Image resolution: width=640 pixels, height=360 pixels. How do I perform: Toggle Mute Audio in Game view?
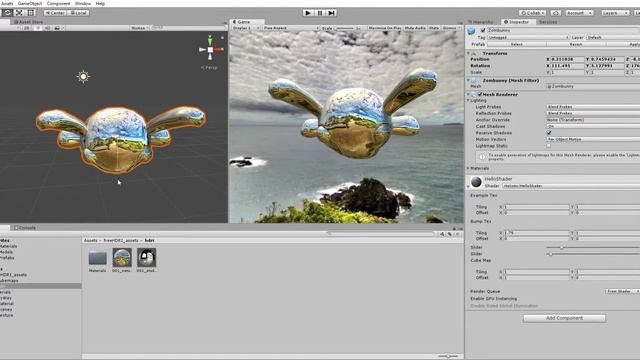point(415,28)
